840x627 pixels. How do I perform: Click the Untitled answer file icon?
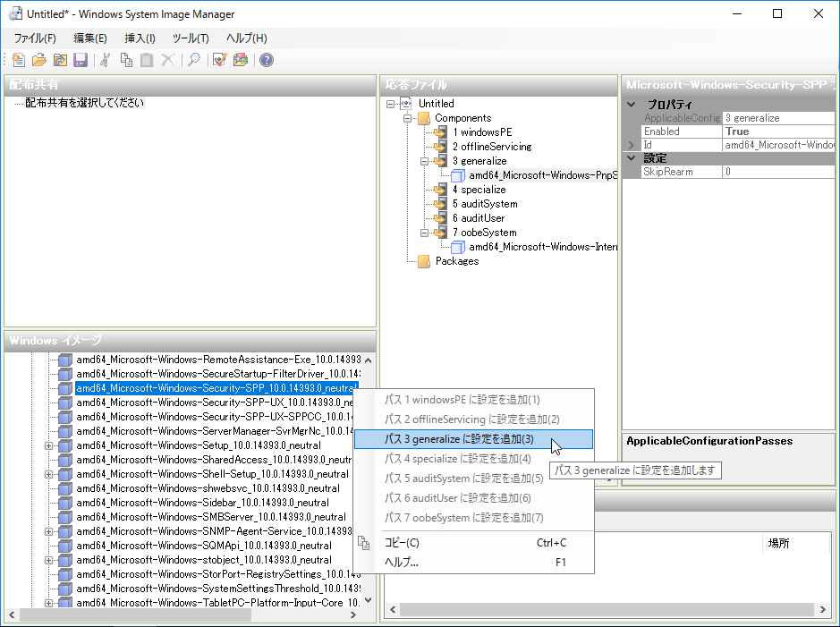[406, 104]
